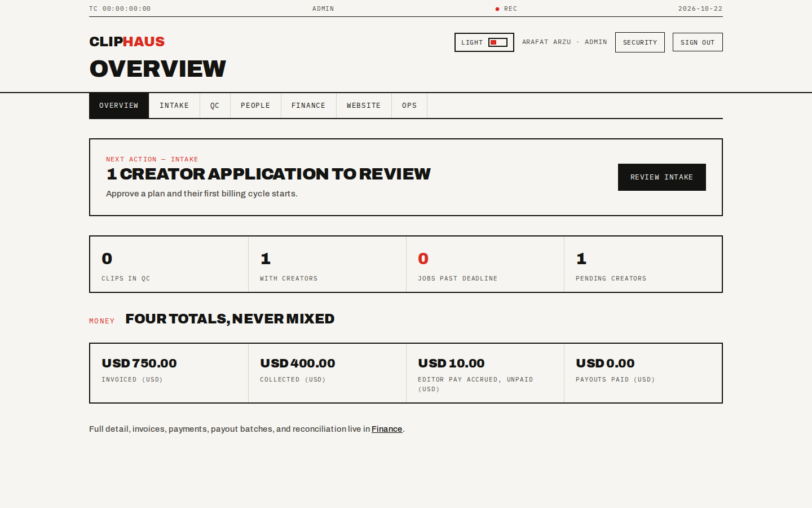Click the ARAFAT ARZU · ADMIN user label
This screenshot has width=812, height=508.
coord(564,42)
